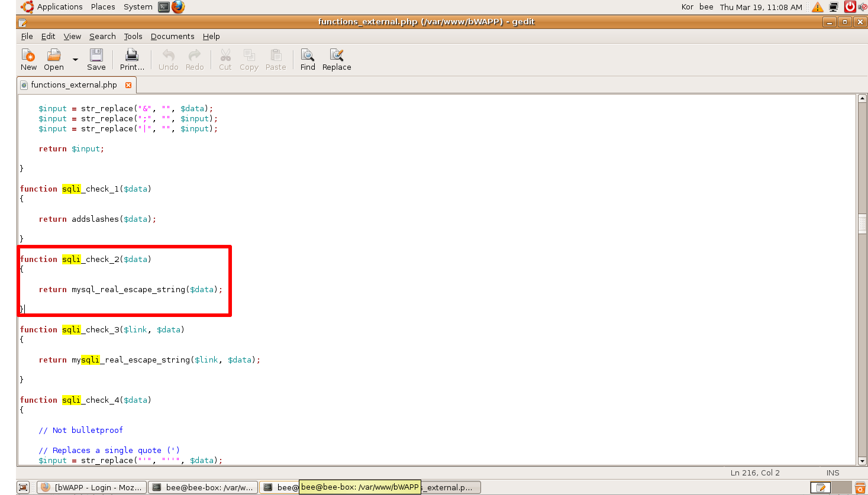Click the mysqli_real_escape_string($link, $data) line
The height and width of the screenshot is (495, 868).
click(150, 360)
